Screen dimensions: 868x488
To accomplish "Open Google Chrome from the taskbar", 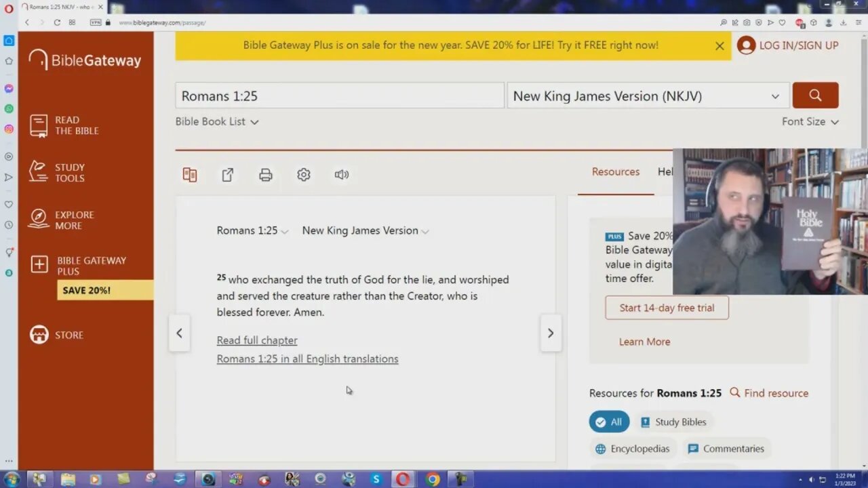I will (x=433, y=479).
